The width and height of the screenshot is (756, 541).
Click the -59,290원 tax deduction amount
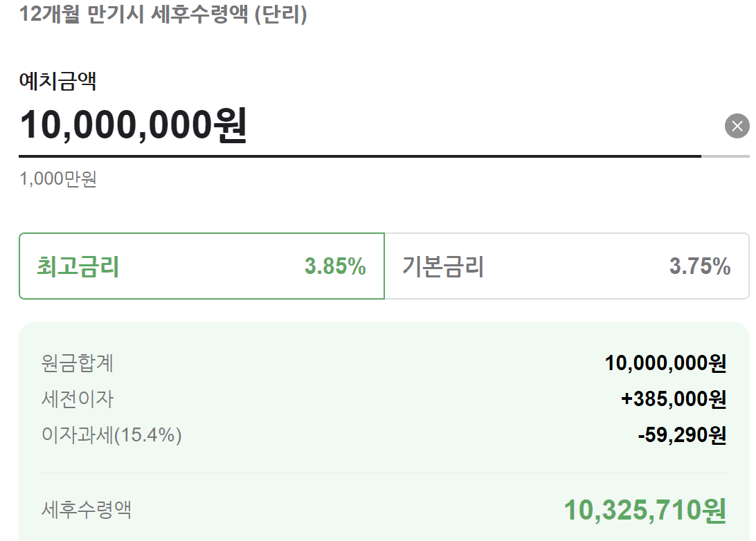click(685, 434)
